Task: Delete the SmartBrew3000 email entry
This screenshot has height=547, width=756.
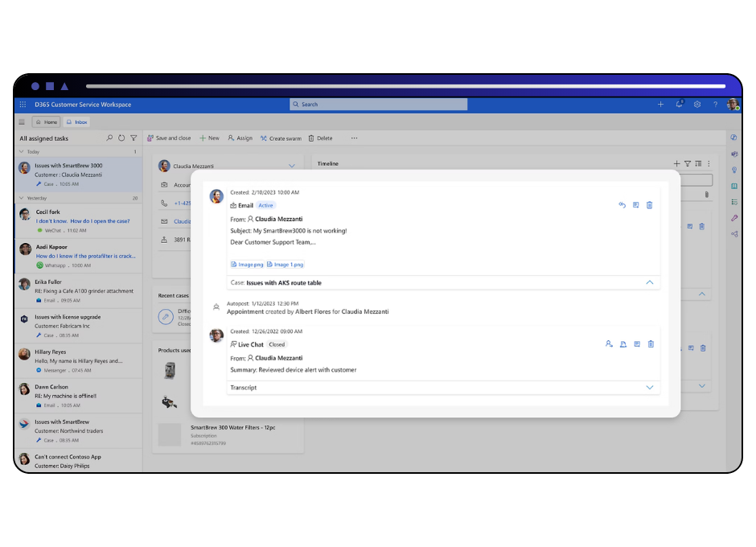Action: [x=650, y=205]
